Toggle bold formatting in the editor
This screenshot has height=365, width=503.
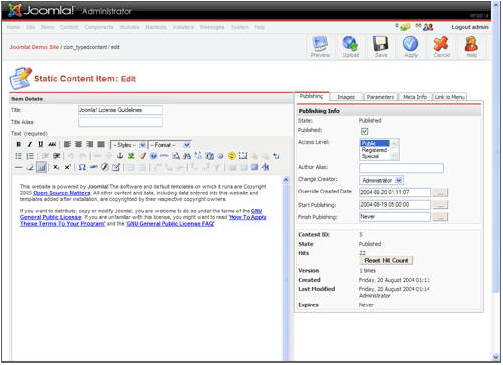click(x=19, y=144)
